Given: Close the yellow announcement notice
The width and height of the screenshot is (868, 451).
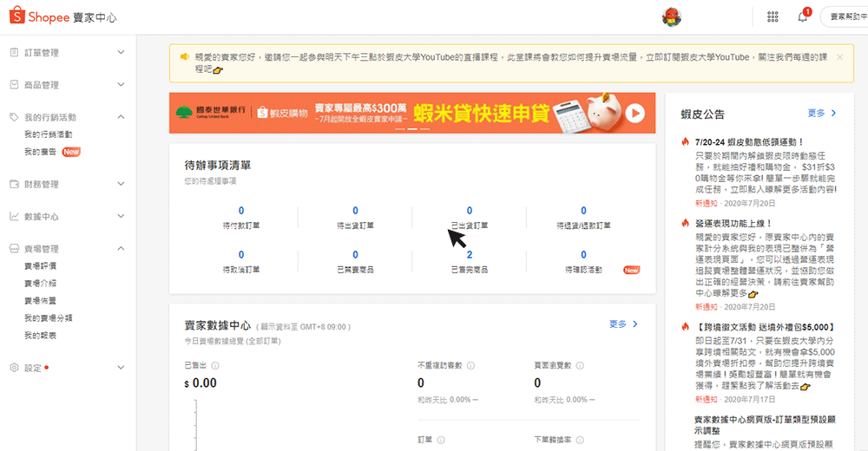Looking at the screenshot, I should coord(839,57).
